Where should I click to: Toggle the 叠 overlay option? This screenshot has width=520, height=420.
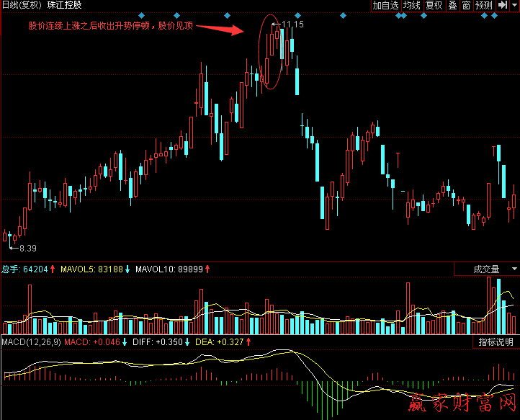pos(452,5)
